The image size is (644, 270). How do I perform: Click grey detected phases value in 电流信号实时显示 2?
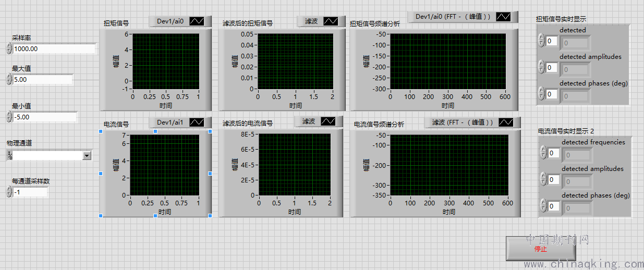pyautogui.click(x=578, y=207)
